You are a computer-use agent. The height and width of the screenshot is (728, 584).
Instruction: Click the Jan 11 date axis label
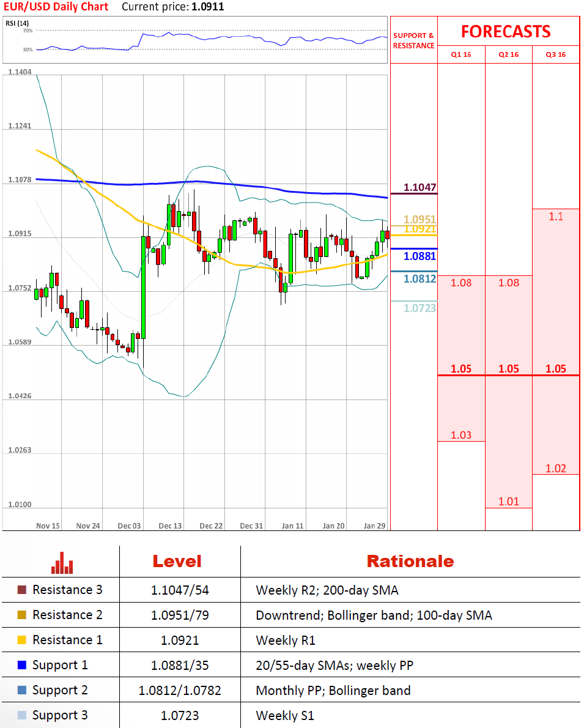pos(292,526)
